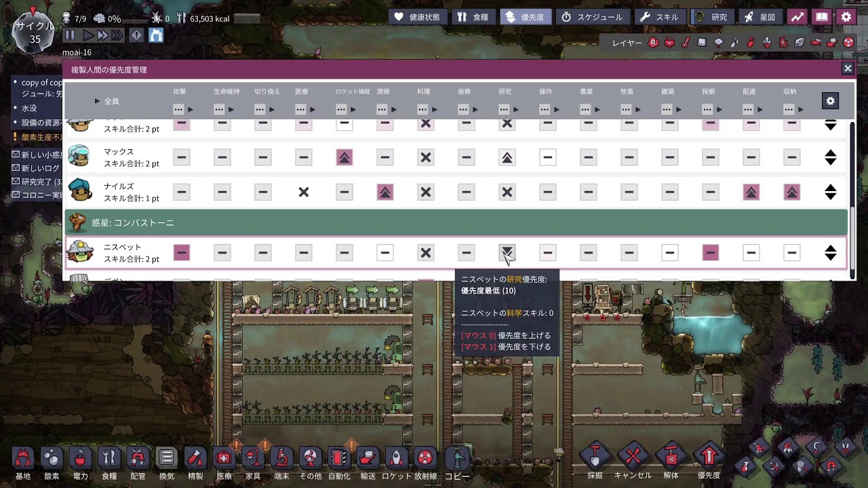Screen dimensions: 868x488
Task: Change ナイルズ's 収納 priority cell
Action: (x=792, y=192)
